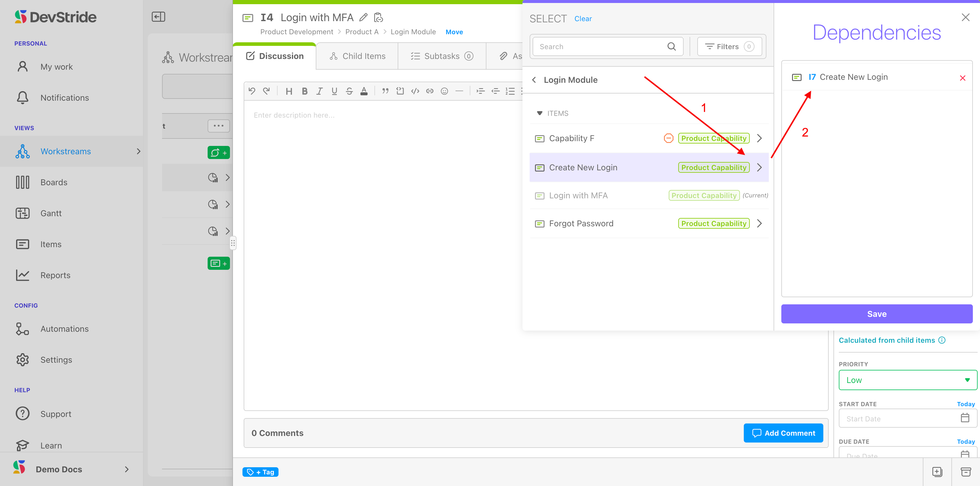Viewport: 980px width, 486px height.
Task: Open the Priority Low dropdown
Action: tap(907, 380)
